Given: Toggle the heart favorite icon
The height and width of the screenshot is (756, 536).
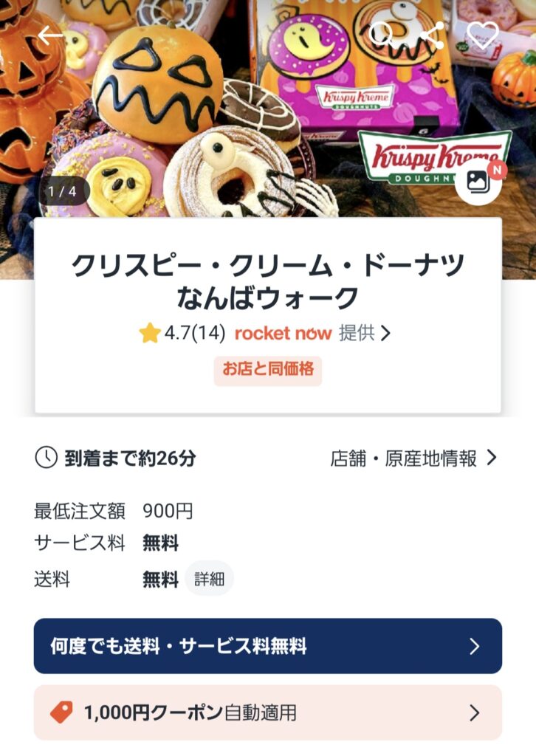Looking at the screenshot, I should [x=483, y=35].
